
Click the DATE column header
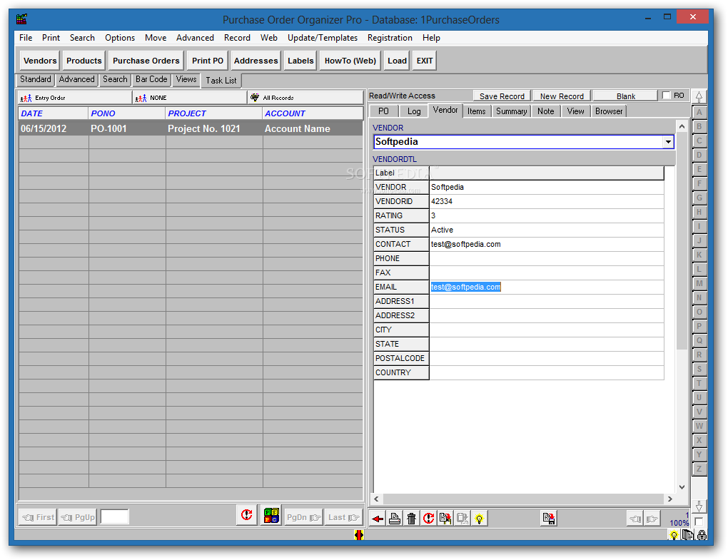click(54, 113)
